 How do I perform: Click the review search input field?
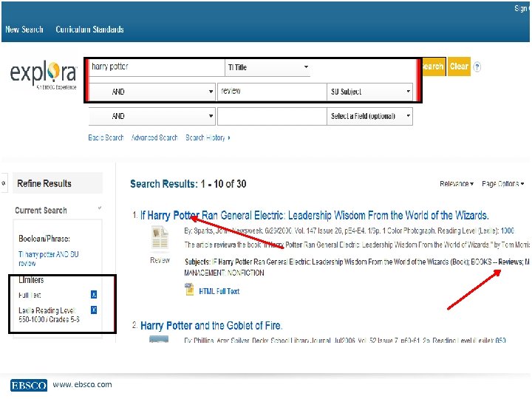tap(272, 92)
